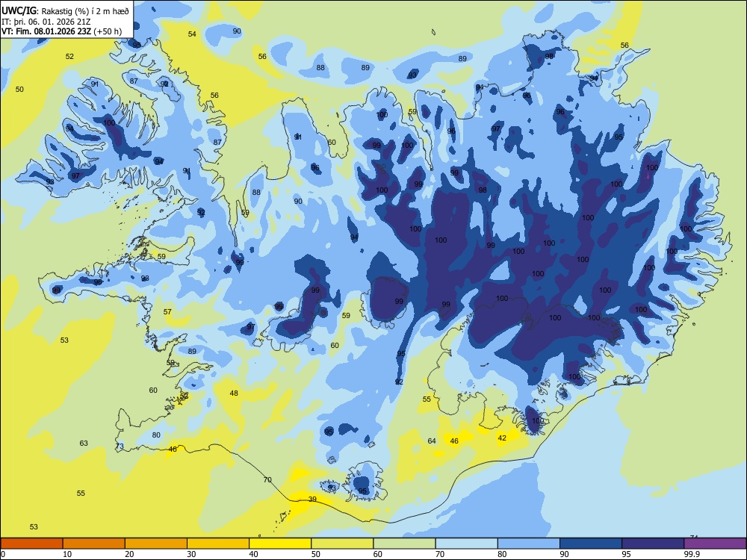Screen dimensions: 747x560
Task: Click the "10" tick label on legend scale
Action: (x=67, y=554)
